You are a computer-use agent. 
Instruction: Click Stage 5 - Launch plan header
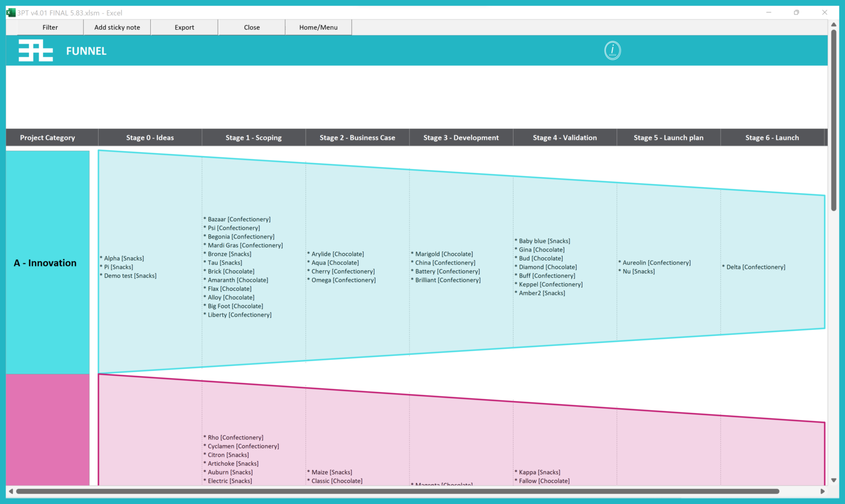669,138
